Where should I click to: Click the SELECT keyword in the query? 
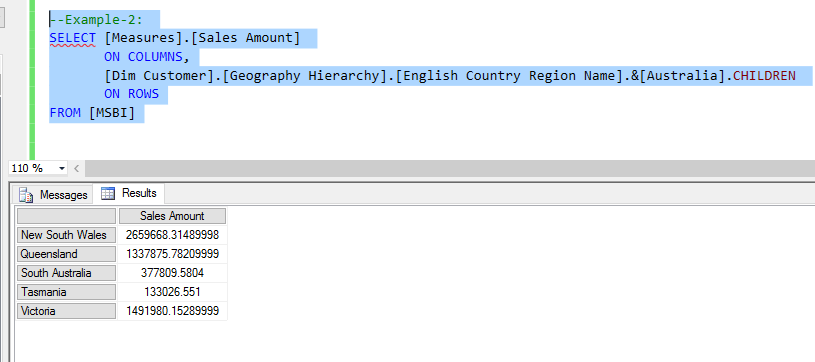click(x=72, y=38)
